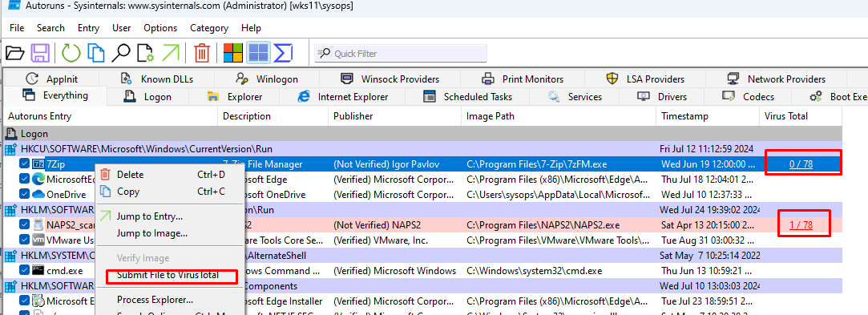The width and height of the screenshot is (868, 315).
Task: Sort by the Autoruns Entry column header
Action: pos(111,116)
